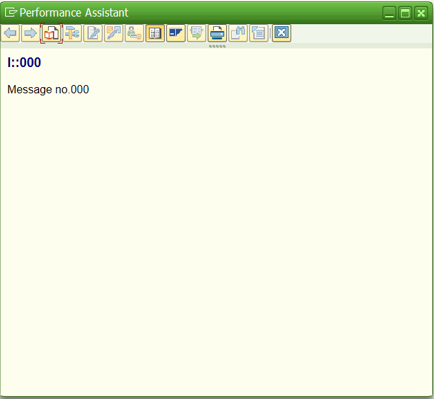The image size is (434, 399).
Task: Open Technical Information hammer icon
Action: pyautogui.click(x=72, y=33)
